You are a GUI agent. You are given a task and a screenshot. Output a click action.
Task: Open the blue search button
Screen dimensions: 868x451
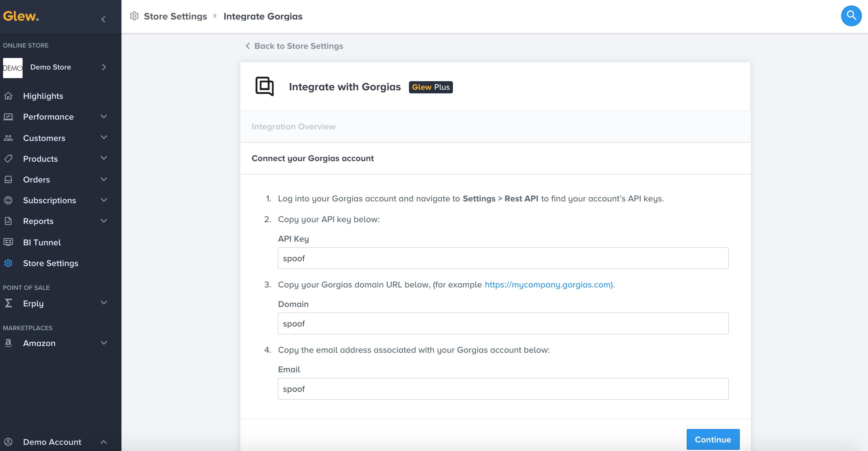point(851,16)
